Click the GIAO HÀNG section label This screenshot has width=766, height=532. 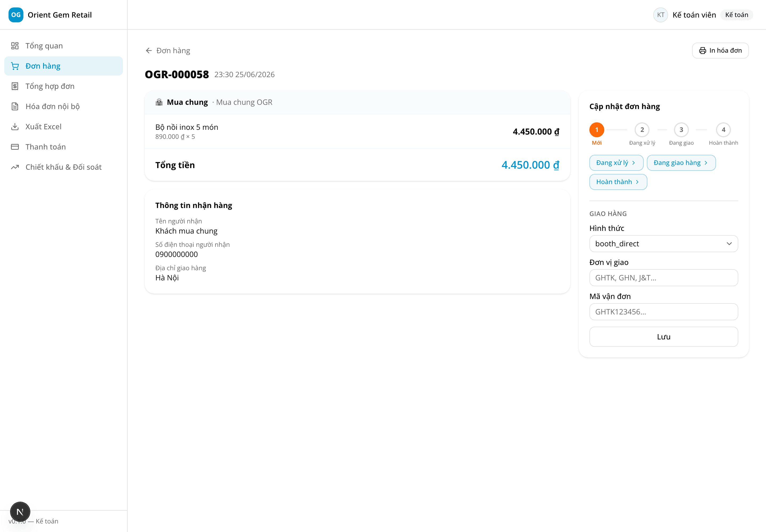(x=608, y=214)
